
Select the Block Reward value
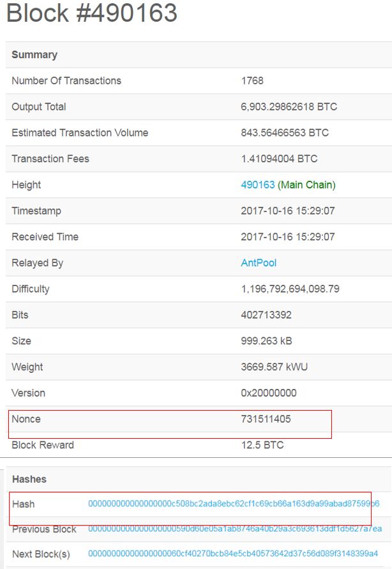click(x=259, y=445)
